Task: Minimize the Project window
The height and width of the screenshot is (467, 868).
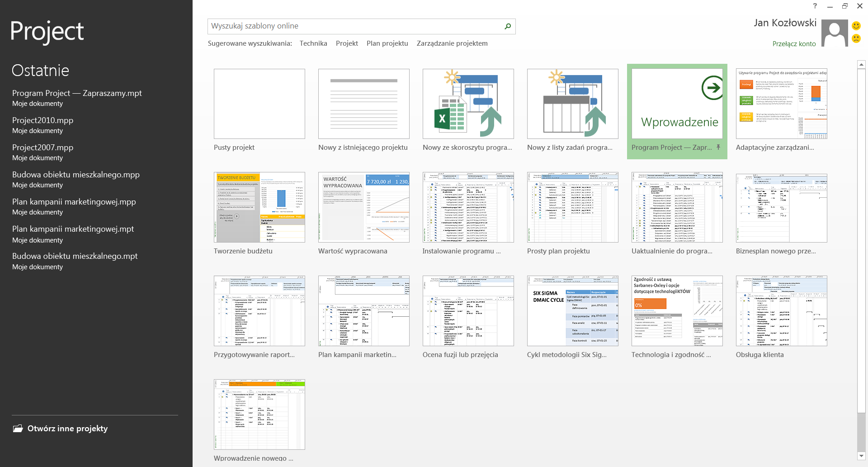Action: point(830,6)
